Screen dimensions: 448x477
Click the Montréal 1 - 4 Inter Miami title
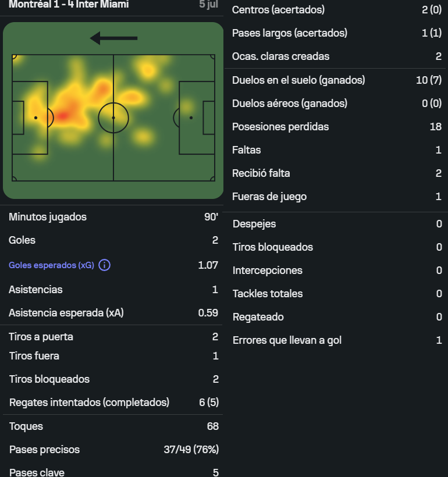tap(69, 4)
